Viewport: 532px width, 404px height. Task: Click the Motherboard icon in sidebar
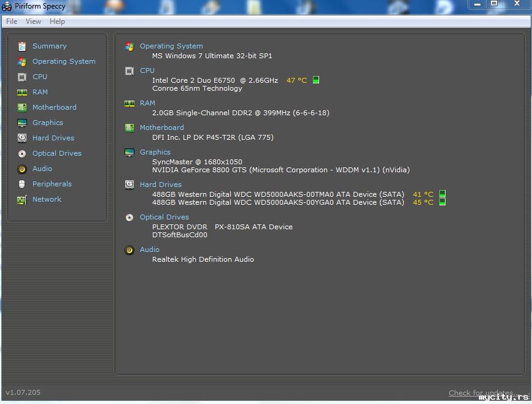[22, 107]
